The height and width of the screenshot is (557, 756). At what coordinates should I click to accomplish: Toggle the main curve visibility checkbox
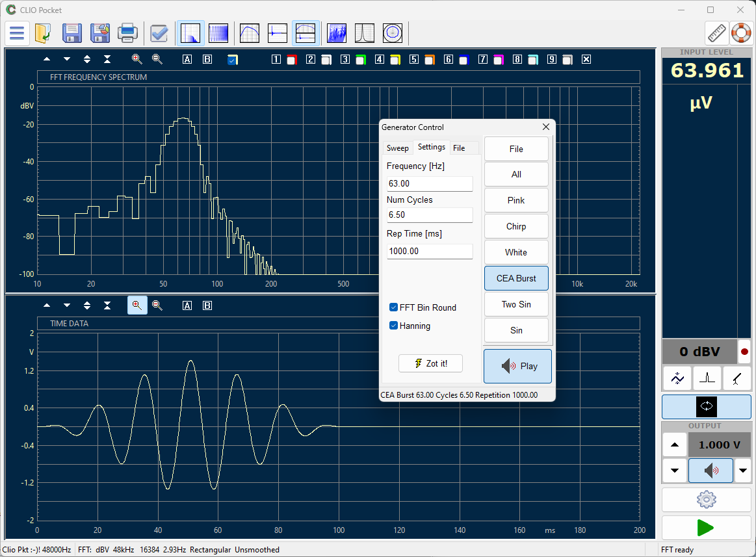tap(233, 60)
